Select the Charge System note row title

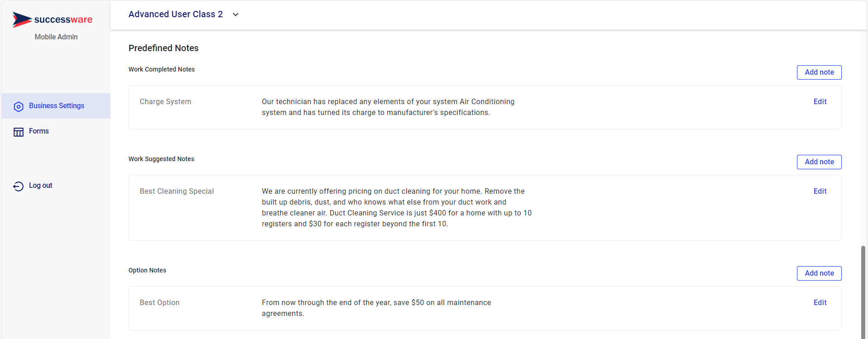(166, 102)
